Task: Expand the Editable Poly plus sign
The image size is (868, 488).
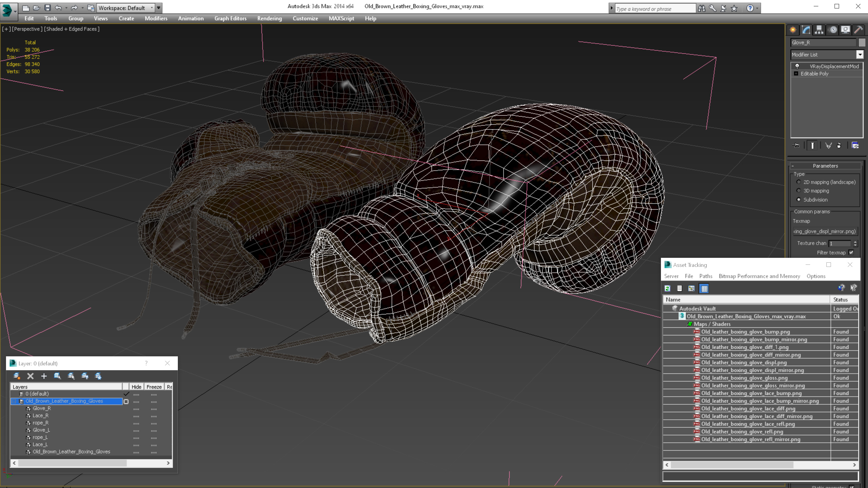Action: [796, 74]
